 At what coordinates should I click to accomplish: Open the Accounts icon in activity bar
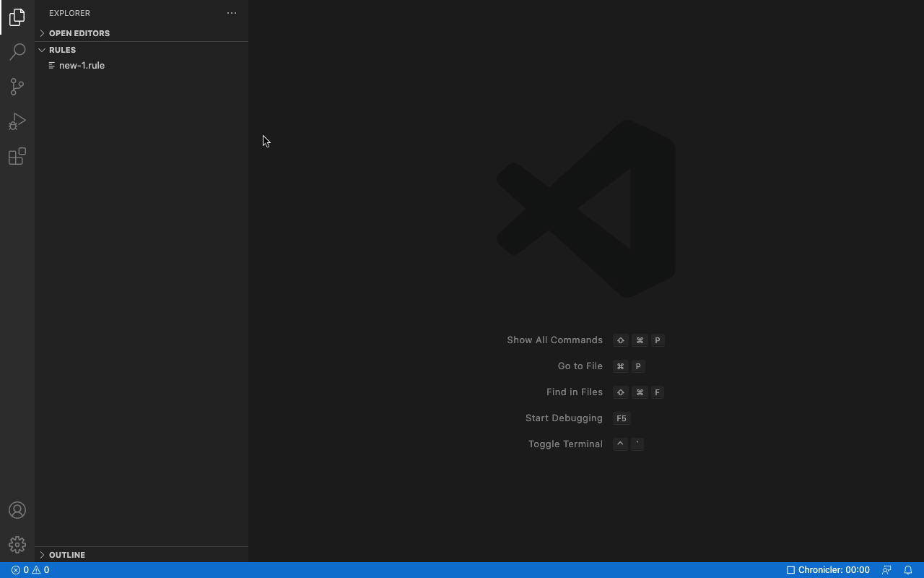pos(17,510)
